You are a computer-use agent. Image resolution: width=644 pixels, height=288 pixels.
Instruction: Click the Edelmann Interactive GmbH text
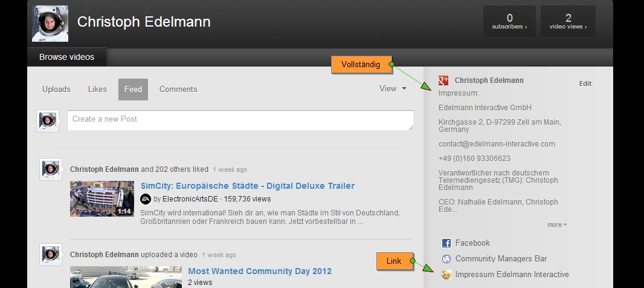[x=485, y=108]
